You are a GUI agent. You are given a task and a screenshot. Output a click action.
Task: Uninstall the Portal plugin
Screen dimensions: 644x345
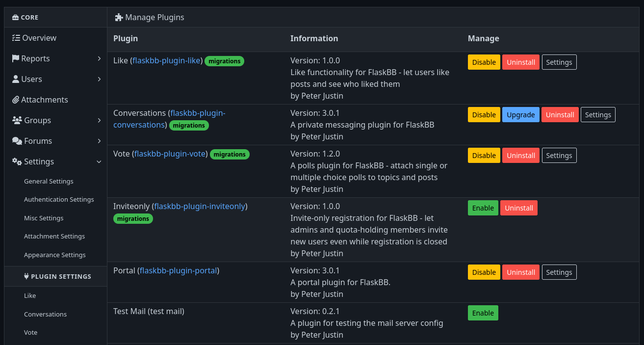[521, 272]
